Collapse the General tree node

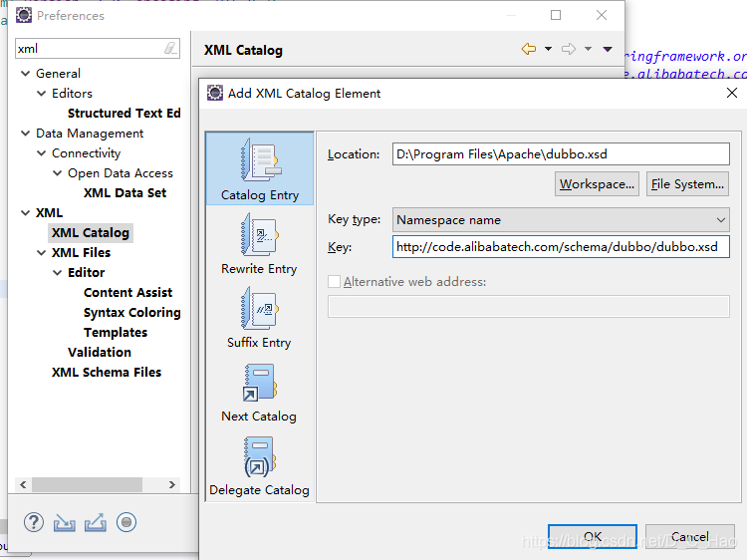(x=25, y=74)
